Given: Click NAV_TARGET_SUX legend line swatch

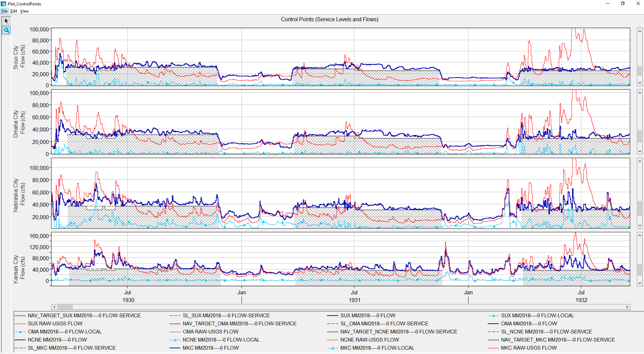Looking at the screenshot, I should click(20, 316).
